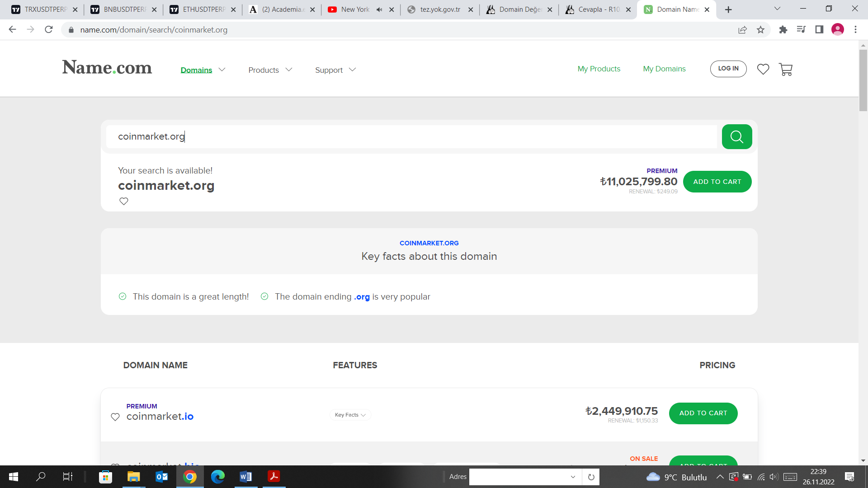Click the green search magnifier button
Screen dimensions: 868x488
pos(737,136)
